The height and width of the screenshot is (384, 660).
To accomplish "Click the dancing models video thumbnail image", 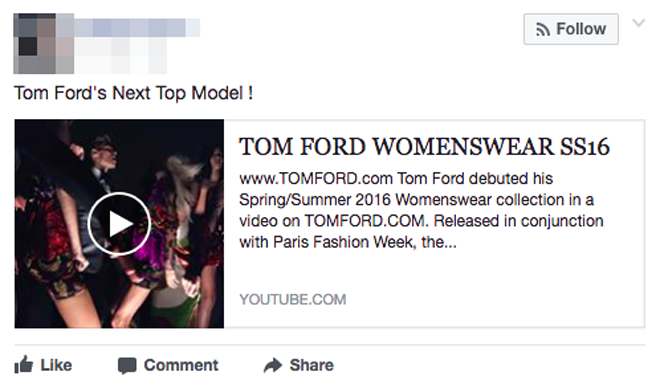I will (119, 224).
